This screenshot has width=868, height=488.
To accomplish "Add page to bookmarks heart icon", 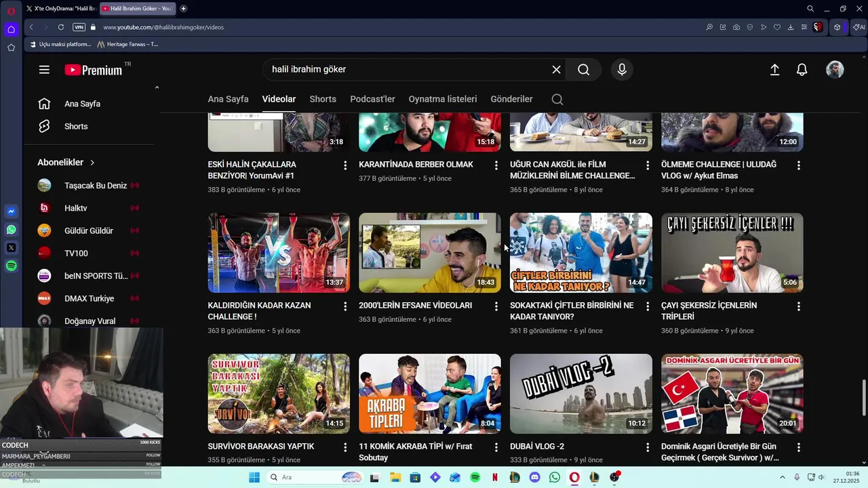I will click(x=777, y=27).
